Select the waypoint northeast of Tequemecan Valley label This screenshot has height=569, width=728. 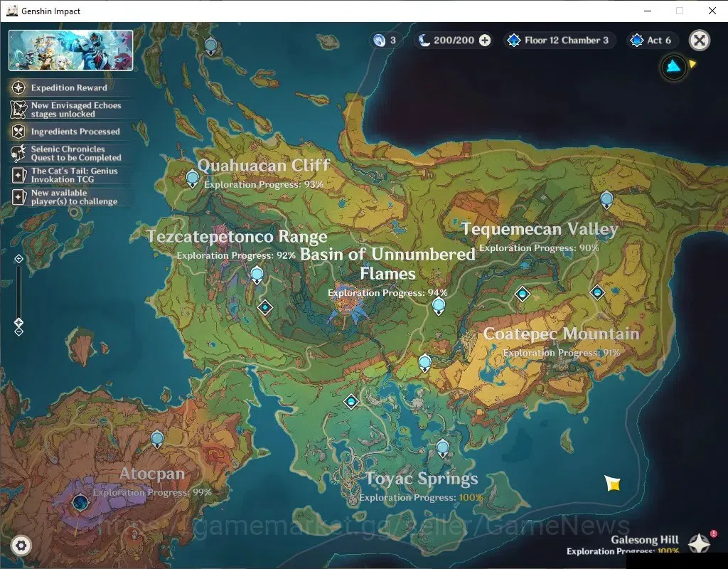(x=606, y=200)
